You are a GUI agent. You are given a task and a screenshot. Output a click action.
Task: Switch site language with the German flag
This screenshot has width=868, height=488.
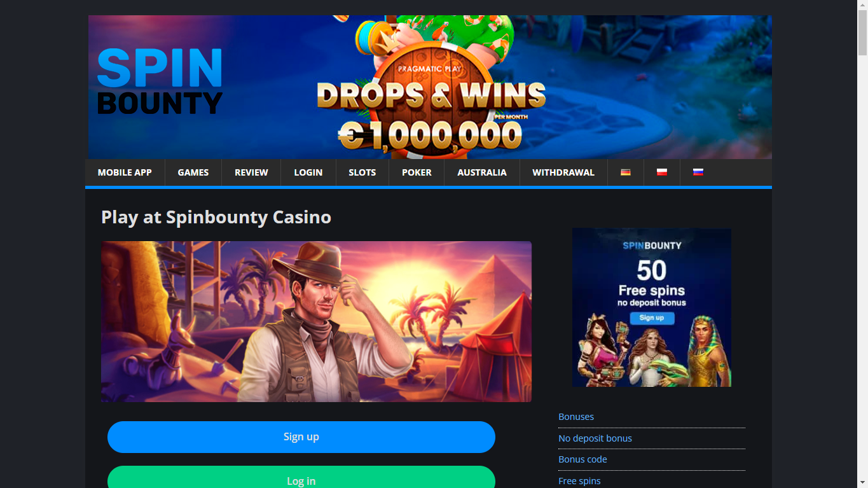tap(626, 172)
